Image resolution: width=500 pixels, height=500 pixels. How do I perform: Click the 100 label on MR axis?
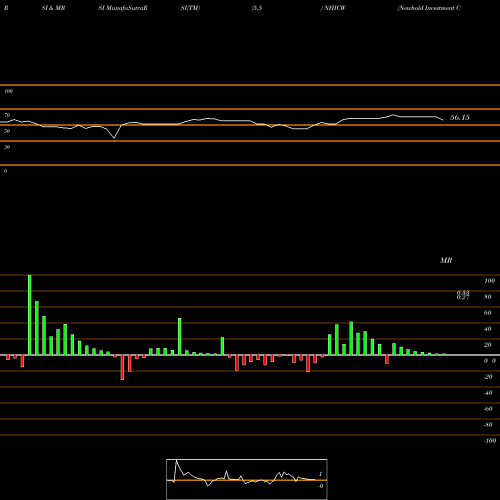(x=489, y=281)
